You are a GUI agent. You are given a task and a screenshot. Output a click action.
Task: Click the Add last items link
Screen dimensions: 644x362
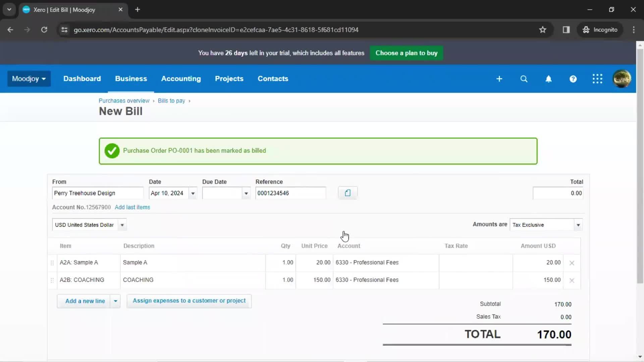132,207
